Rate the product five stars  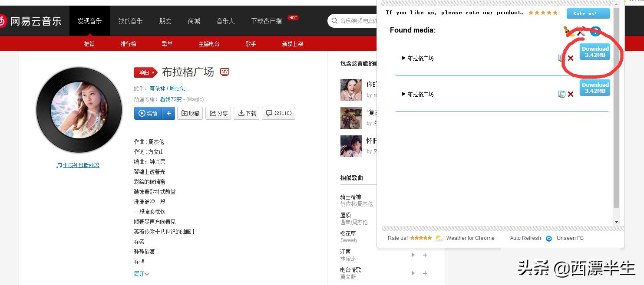point(542,13)
